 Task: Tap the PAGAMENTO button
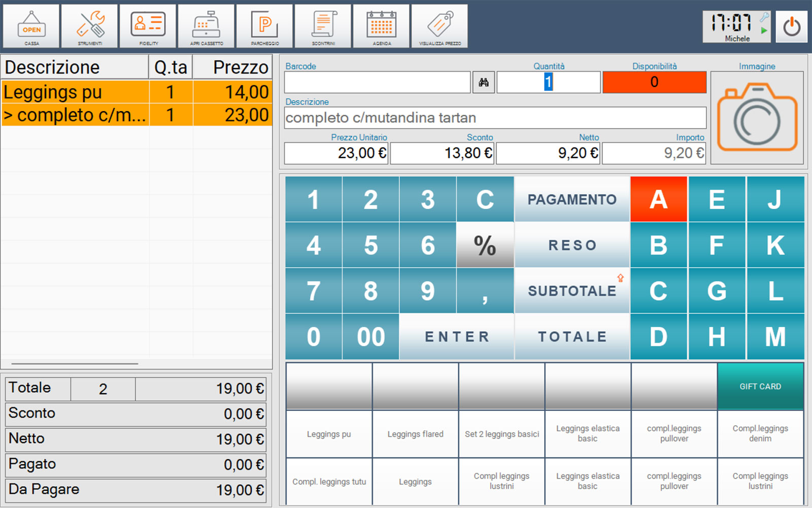coord(572,199)
